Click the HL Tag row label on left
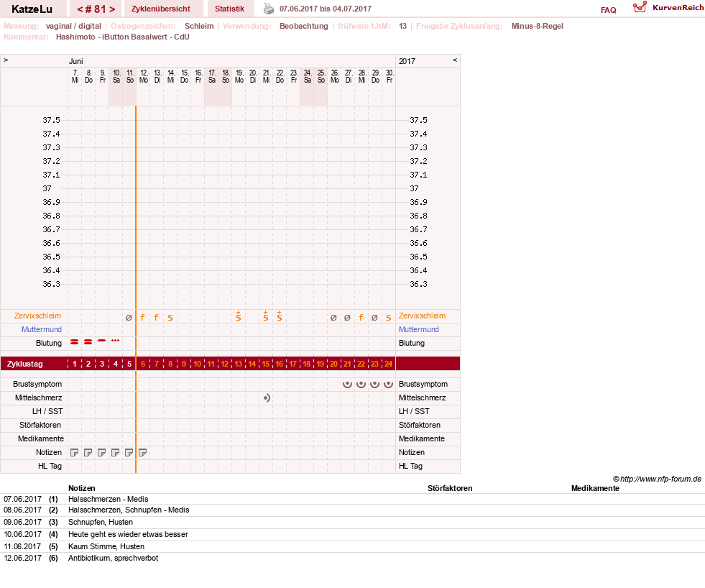The width and height of the screenshot is (705, 588). coord(50,466)
